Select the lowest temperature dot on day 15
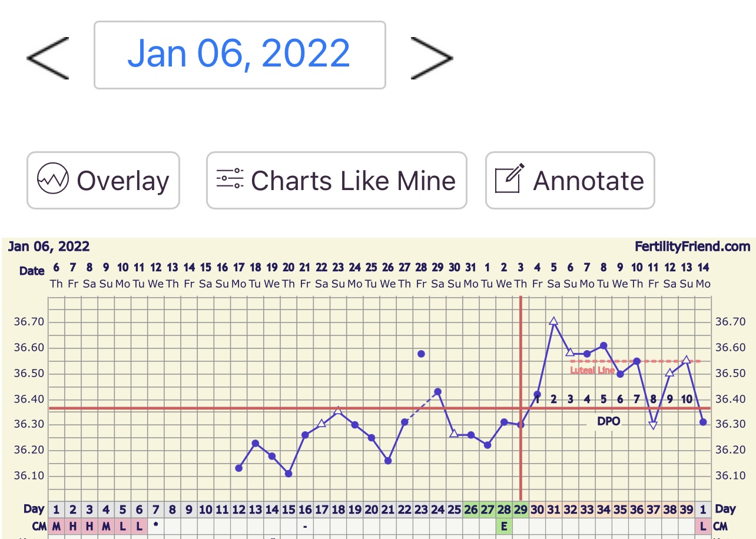Screen dimensions: 756x539 289,473
